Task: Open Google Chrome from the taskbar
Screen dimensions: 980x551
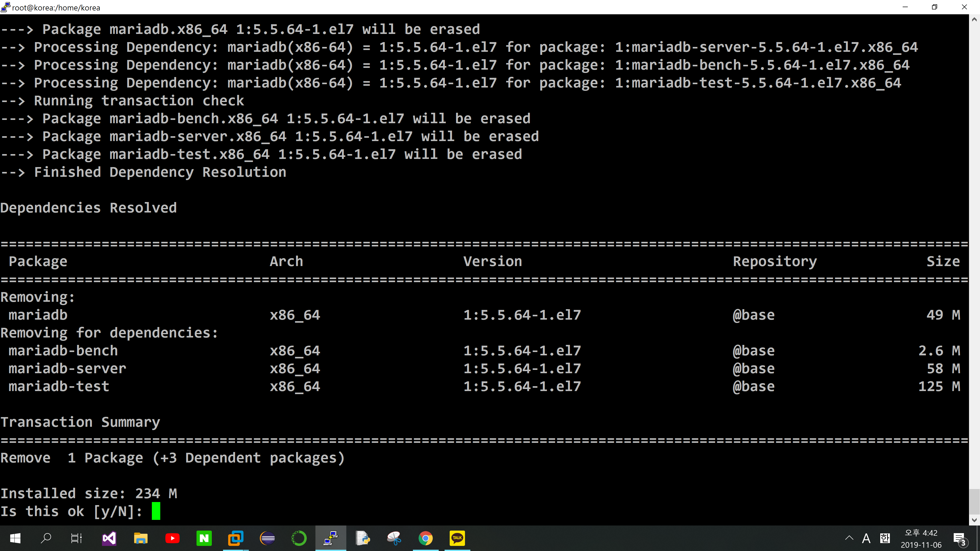Action: tap(425, 538)
